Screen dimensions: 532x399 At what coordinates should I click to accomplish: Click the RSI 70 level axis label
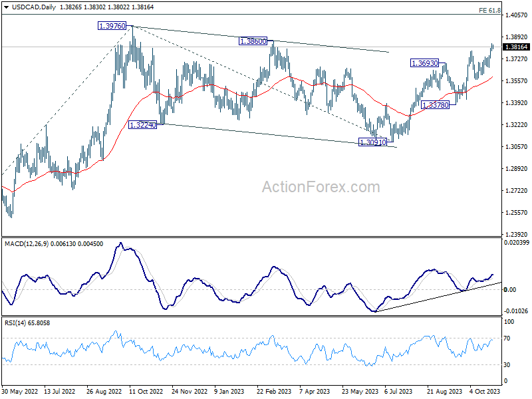(507, 338)
